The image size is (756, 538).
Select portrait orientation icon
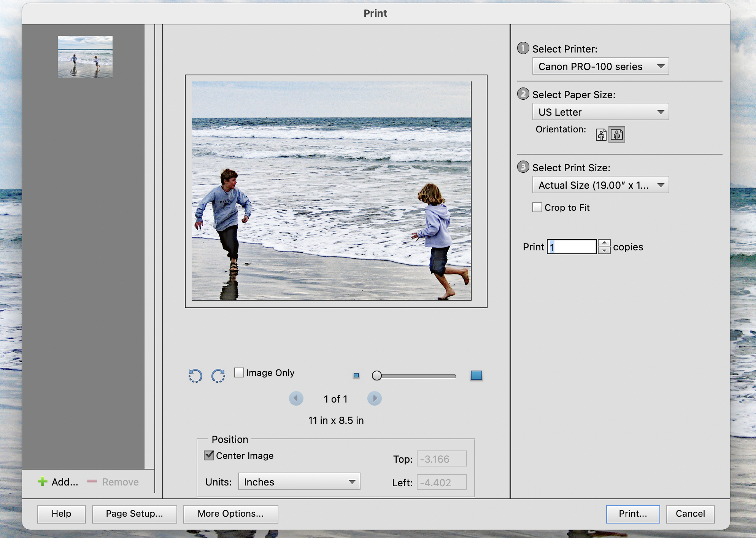(601, 135)
